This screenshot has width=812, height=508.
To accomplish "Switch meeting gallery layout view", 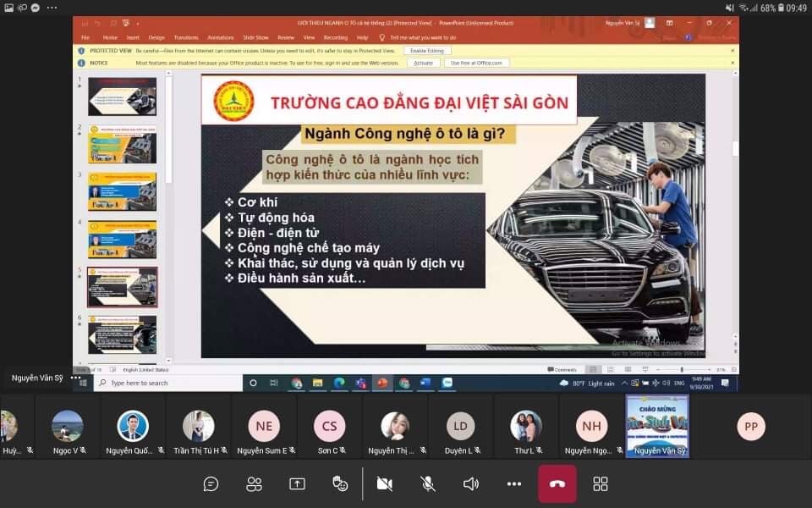I will 601,484.
